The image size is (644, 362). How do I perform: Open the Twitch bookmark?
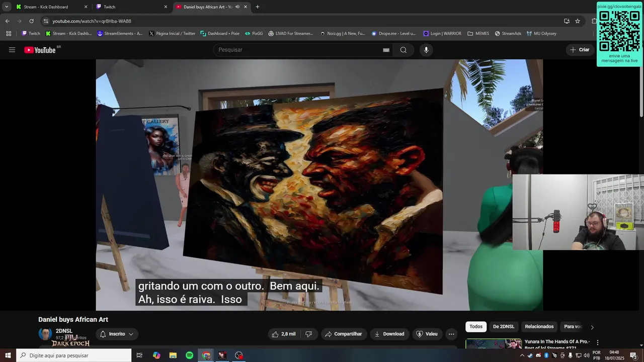[x=31, y=34]
